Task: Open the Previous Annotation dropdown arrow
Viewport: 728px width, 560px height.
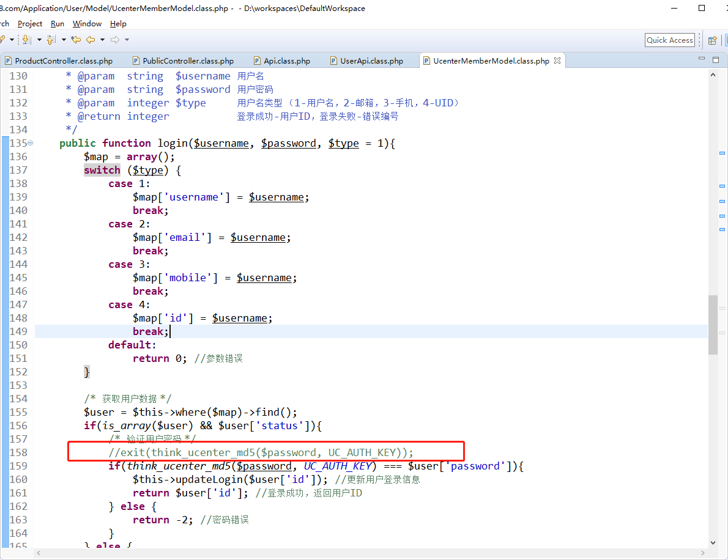Action: 64,40
